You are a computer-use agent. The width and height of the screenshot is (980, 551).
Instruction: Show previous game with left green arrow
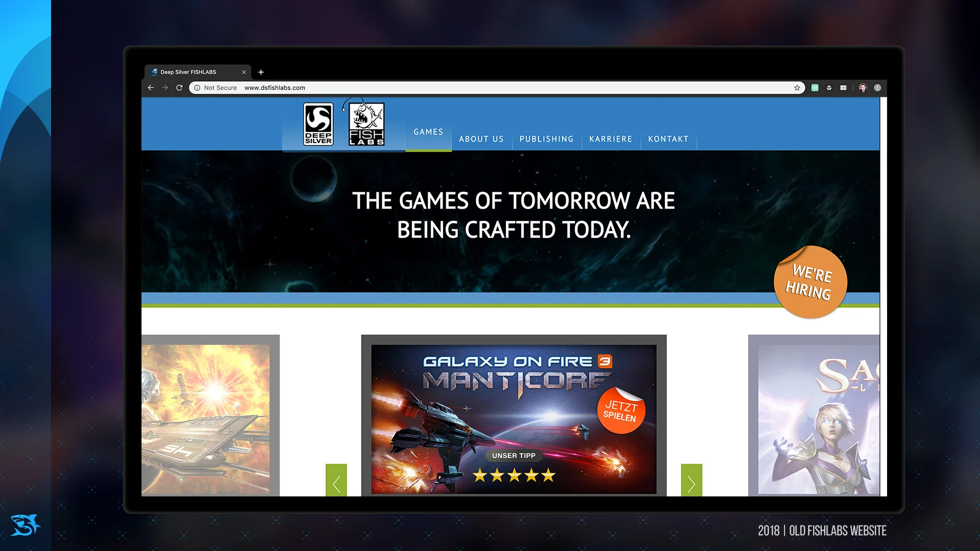tap(336, 480)
